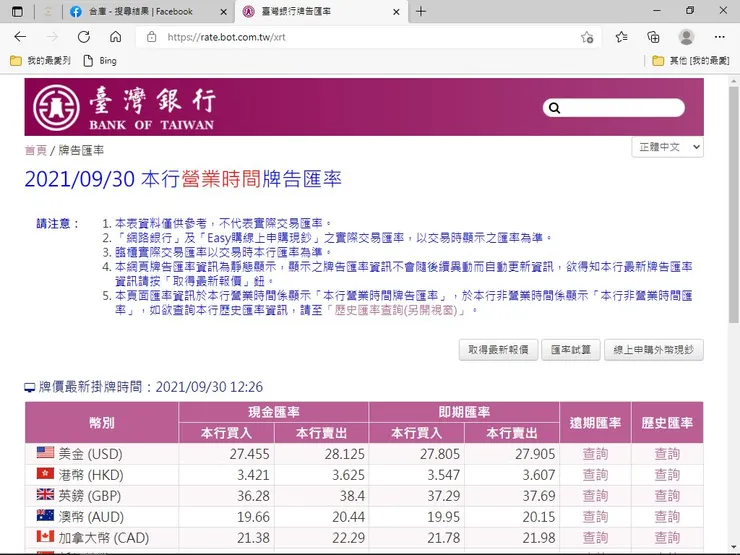
Task: Open the Bing bookmark
Action: [100, 60]
